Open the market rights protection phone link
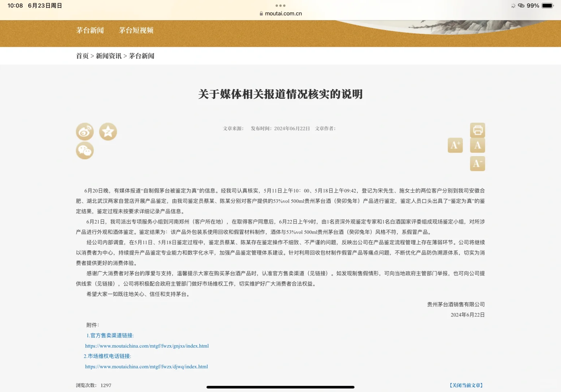 pos(146,366)
